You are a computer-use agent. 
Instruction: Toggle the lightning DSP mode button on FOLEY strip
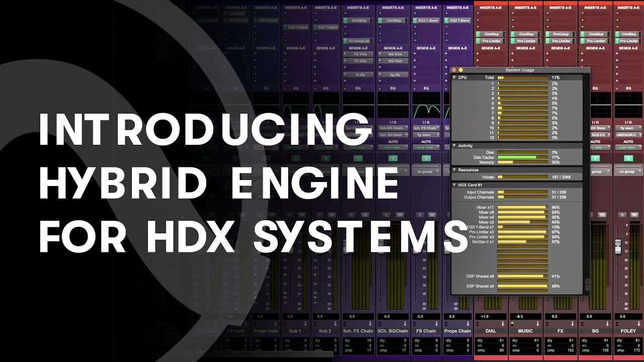coord(628,158)
